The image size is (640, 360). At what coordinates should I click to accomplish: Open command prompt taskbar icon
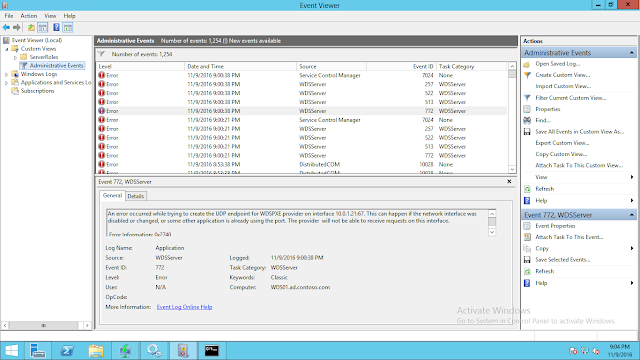[x=211, y=351]
